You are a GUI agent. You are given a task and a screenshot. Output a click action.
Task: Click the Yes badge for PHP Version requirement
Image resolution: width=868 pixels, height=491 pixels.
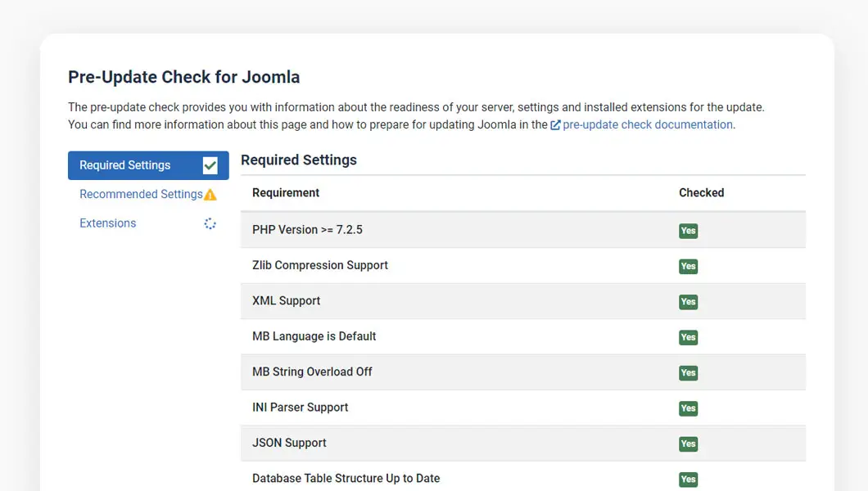click(x=688, y=231)
